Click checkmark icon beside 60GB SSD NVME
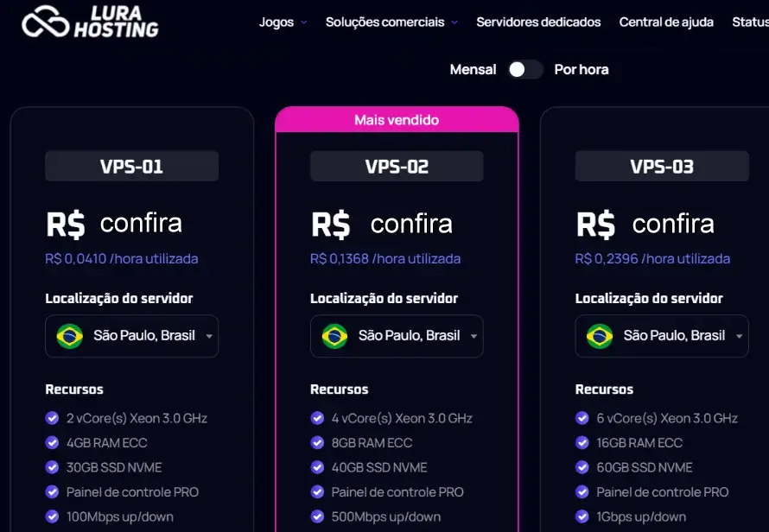 tap(582, 467)
